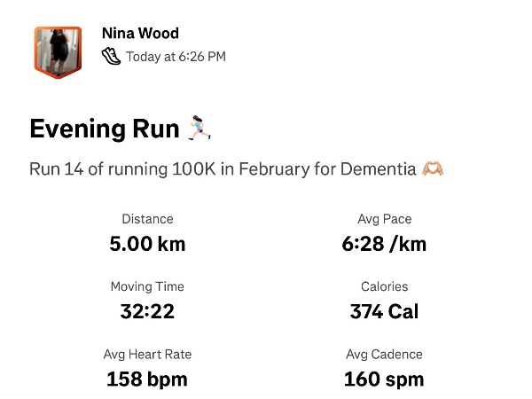Click the 374 Cal value
The width and height of the screenshot is (532, 399).
[x=384, y=311]
